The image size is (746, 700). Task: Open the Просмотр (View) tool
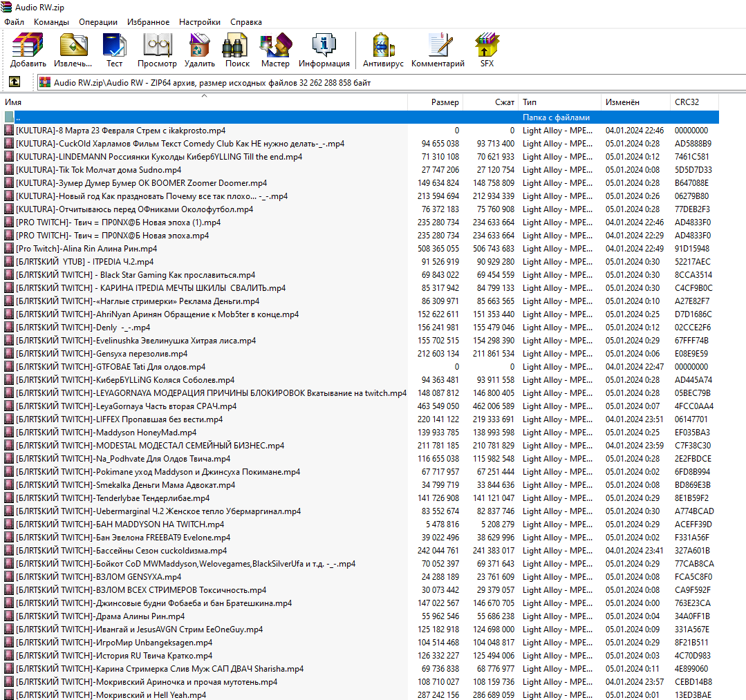point(157,50)
